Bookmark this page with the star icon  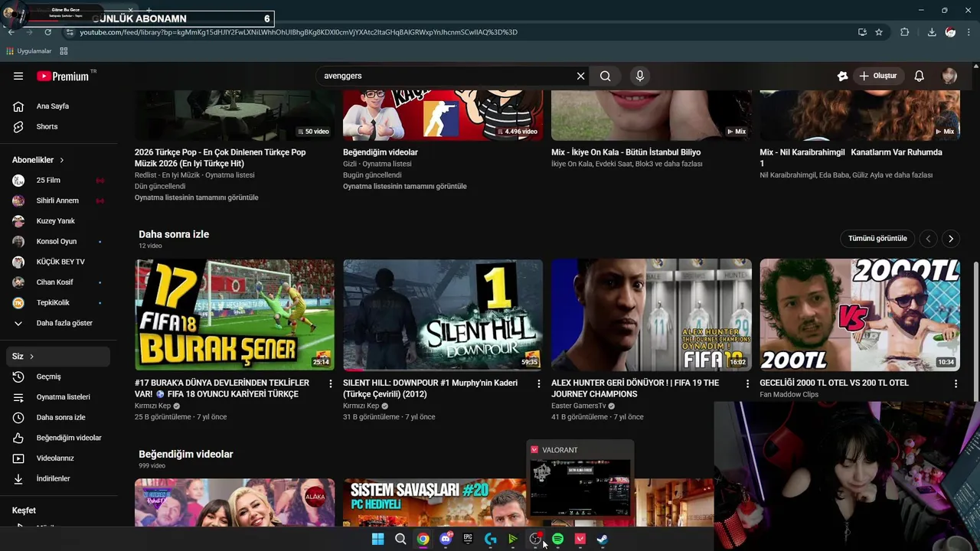pyautogui.click(x=879, y=32)
